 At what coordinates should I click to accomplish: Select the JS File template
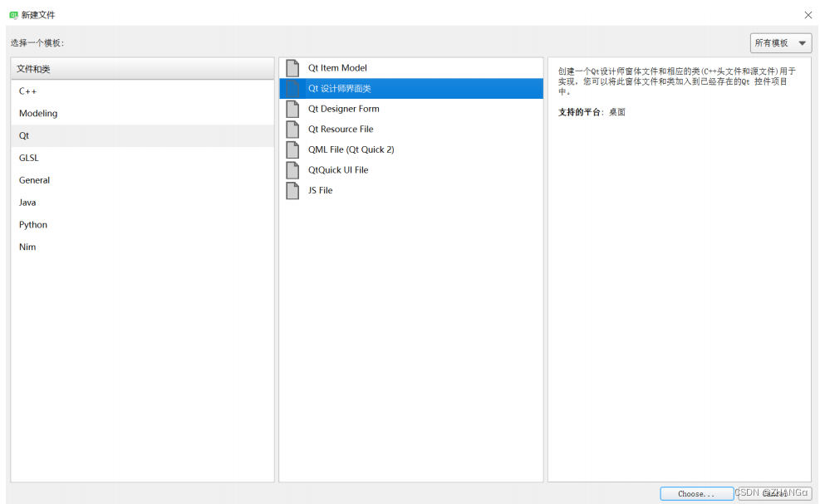point(411,190)
